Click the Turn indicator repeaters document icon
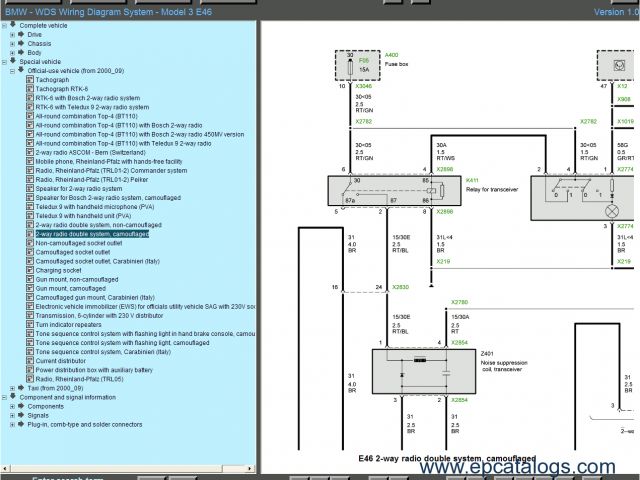Screen dimensions: 640x480 coord(30,325)
